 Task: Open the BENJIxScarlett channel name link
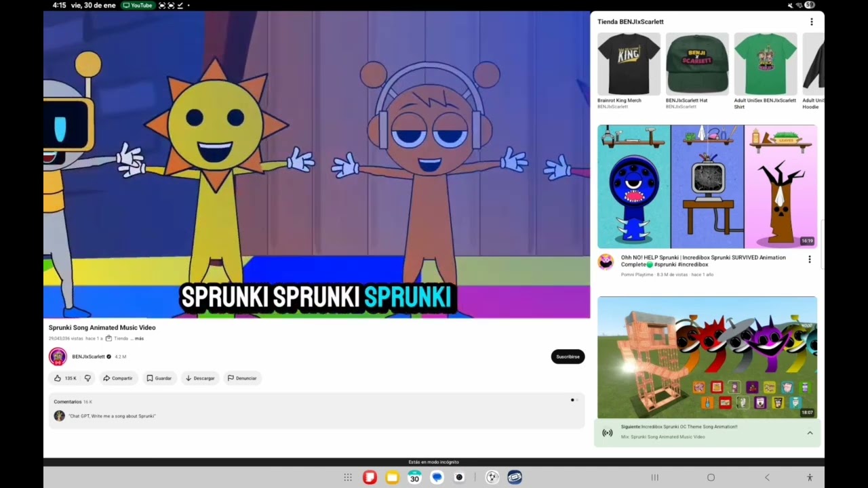(x=88, y=357)
